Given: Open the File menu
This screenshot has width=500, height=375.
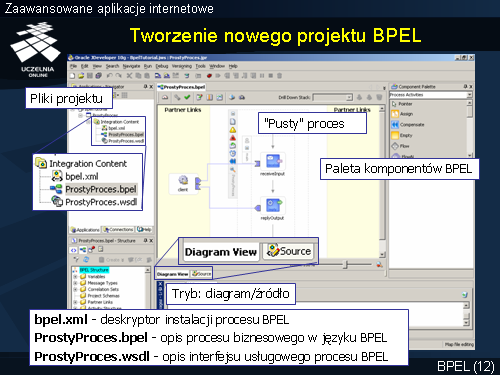Looking at the screenshot, I should pos(73,66).
